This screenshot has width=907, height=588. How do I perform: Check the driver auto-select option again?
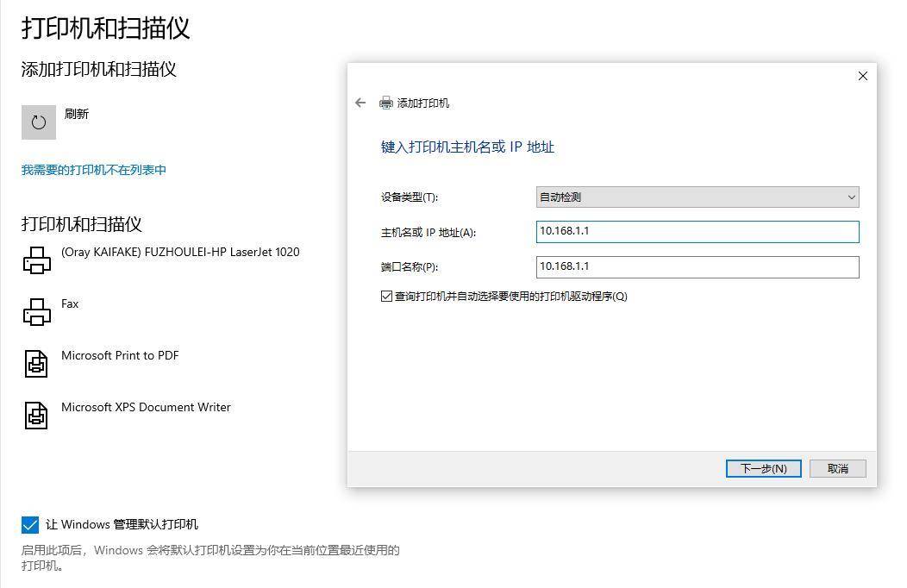pyautogui.click(x=385, y=296)
